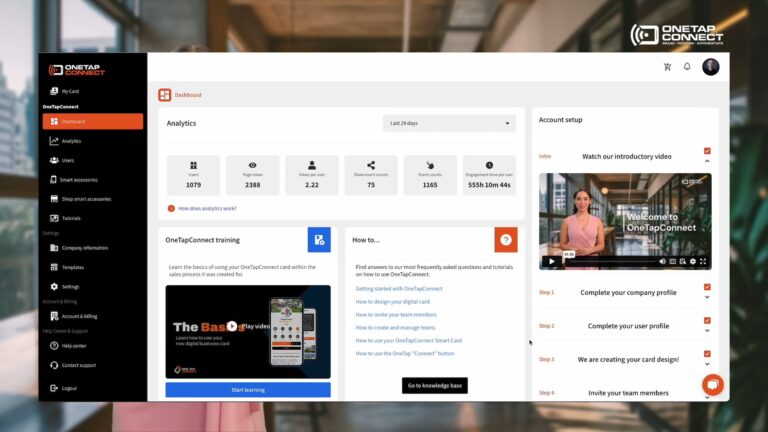This screenshot has width=768, height=432.
Task: Open the live chat bubble
Action: [712, 385]
